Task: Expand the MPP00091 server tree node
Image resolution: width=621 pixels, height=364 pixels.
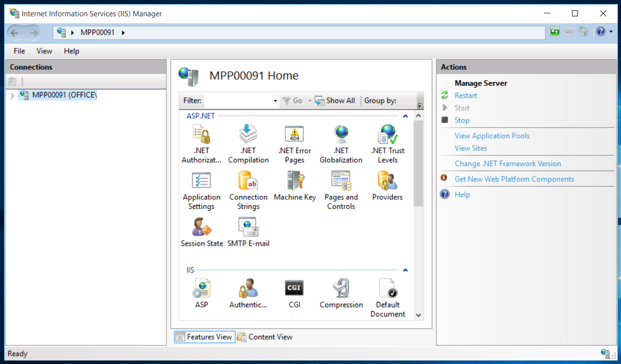Action: point(12,95)
